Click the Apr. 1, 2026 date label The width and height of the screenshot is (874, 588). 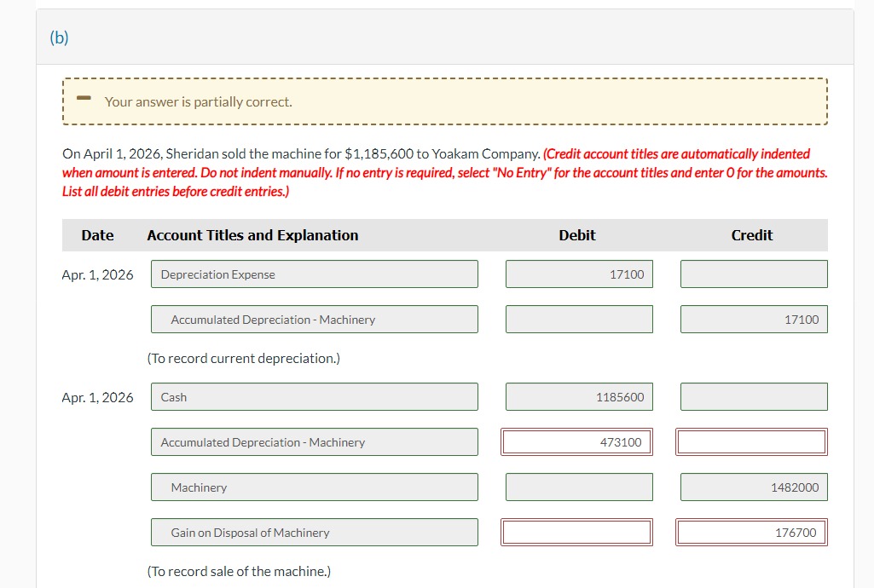(96, 274)
